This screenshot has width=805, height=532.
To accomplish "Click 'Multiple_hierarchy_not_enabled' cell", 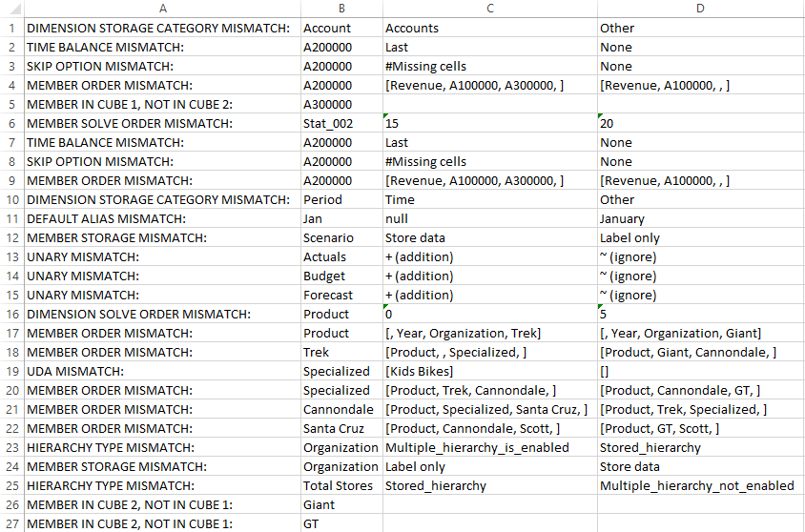I will pyautogui.click(x=701, y=486).
